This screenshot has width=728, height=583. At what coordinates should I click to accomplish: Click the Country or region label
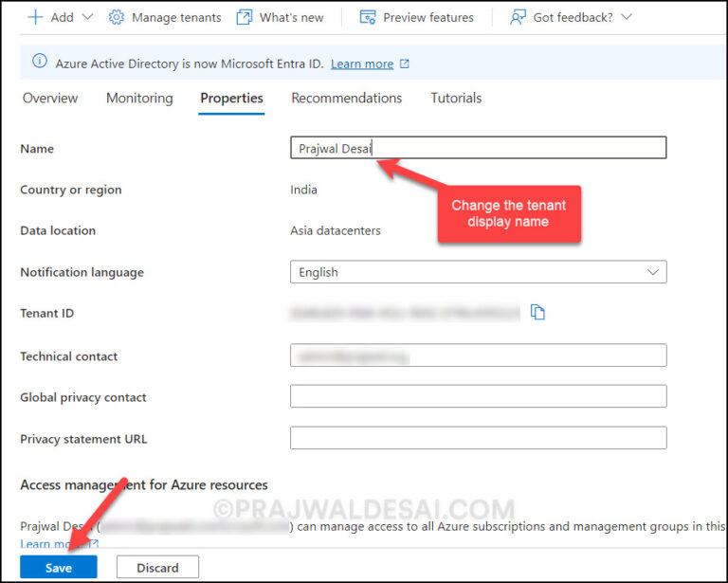tap(70, 190)
